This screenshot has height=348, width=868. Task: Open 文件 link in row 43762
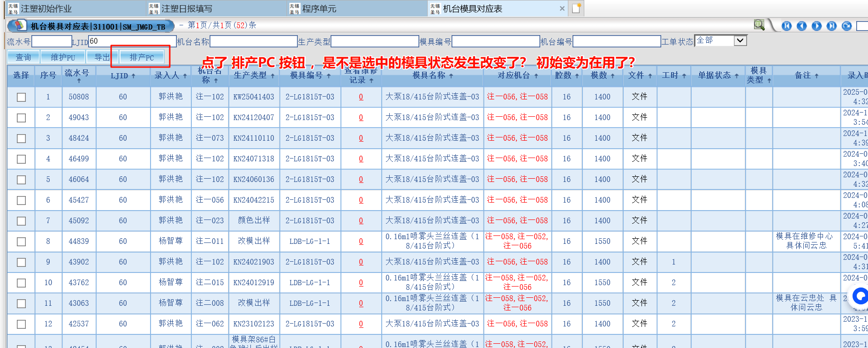coord(639,282)
